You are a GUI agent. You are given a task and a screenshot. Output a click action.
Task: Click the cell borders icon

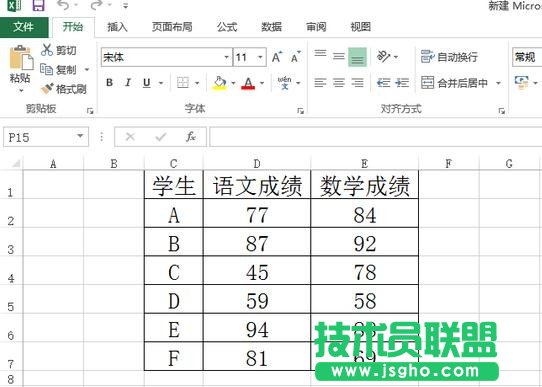click(x=183, y=83)
